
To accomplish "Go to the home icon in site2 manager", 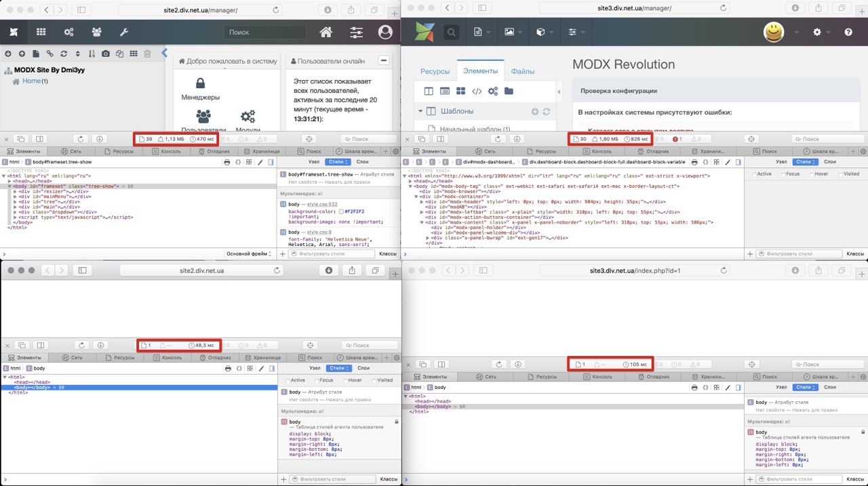I will pos(325,32).
